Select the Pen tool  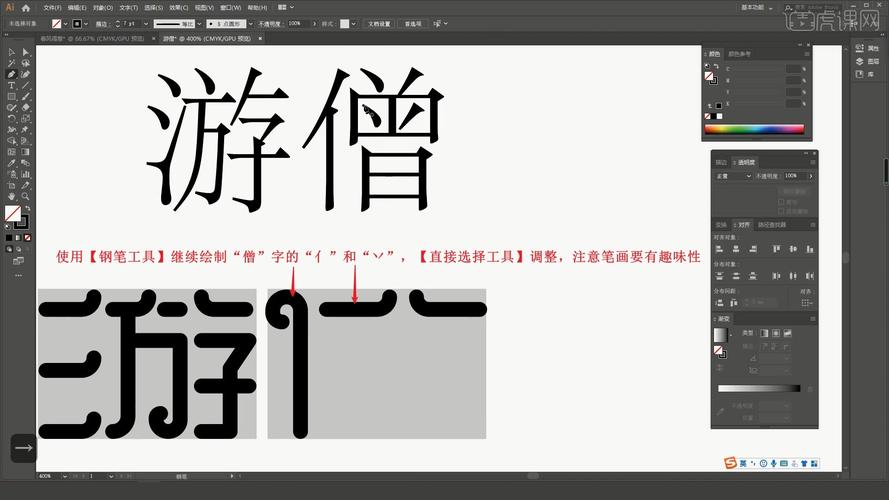click(x=11, y=74)
